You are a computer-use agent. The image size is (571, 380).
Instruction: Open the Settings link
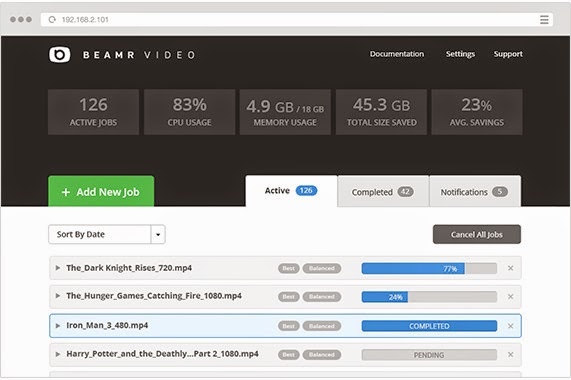tap(460, 54)
